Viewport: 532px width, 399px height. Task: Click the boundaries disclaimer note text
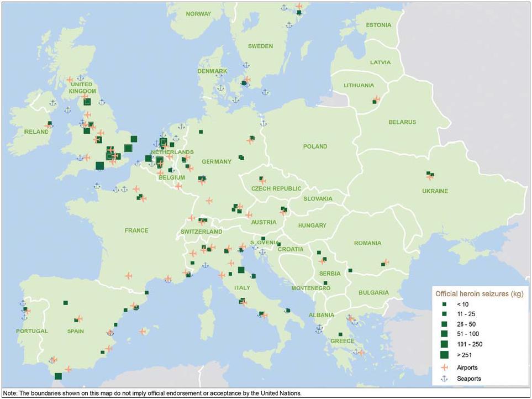[152, 393]
